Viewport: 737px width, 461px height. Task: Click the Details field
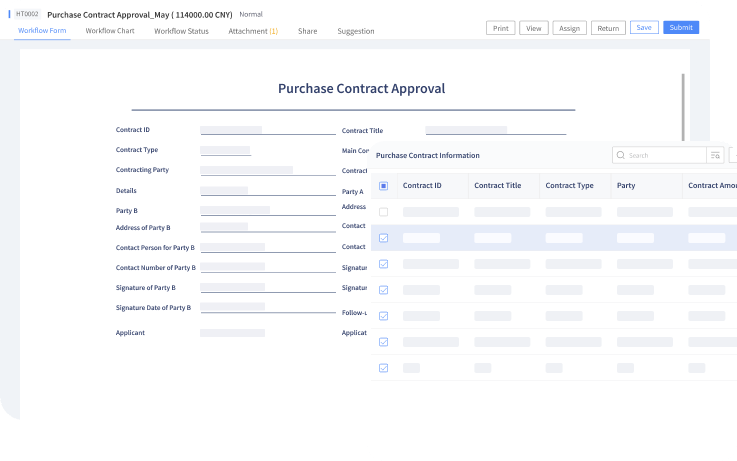pyautogui.click(x=268, y=190)
